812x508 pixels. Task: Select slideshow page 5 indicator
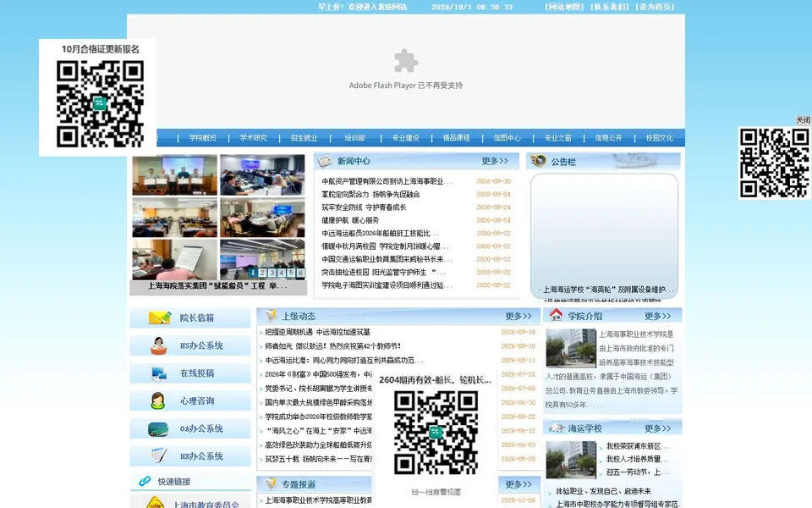coord(291,273)
